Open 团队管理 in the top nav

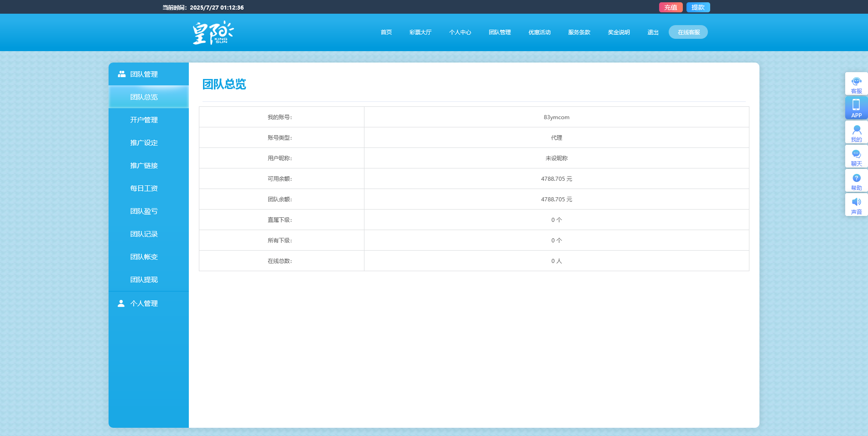[499, 32]
